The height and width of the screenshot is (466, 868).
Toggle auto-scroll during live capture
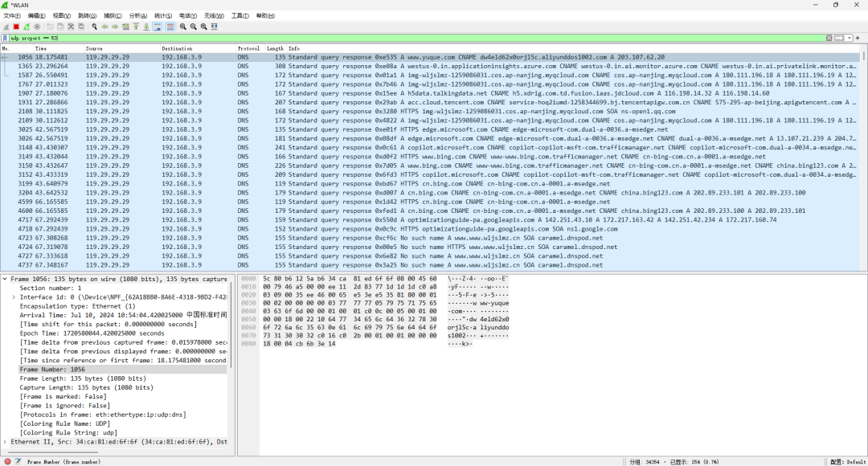[157, 27]
